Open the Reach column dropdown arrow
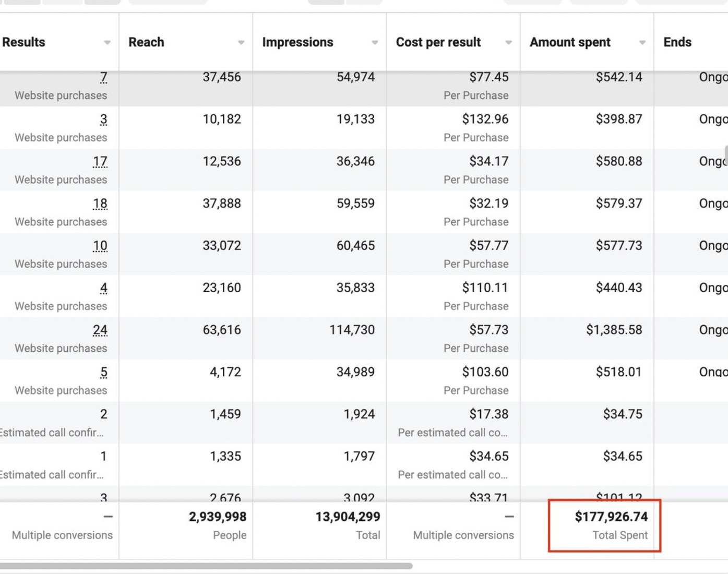Image resolution: width=728 pixels, height=574 pixels. click(x=241, y=43)
